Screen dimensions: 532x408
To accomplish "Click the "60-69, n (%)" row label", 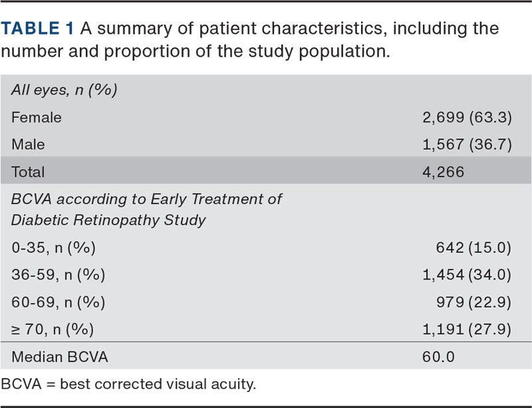I will 58,302.
